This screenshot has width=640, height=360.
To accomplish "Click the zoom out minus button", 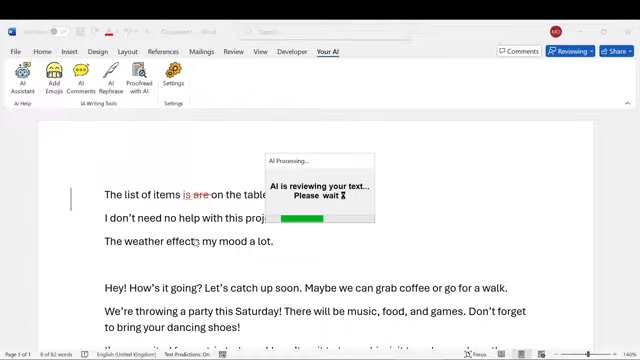I will pos(556,354).
